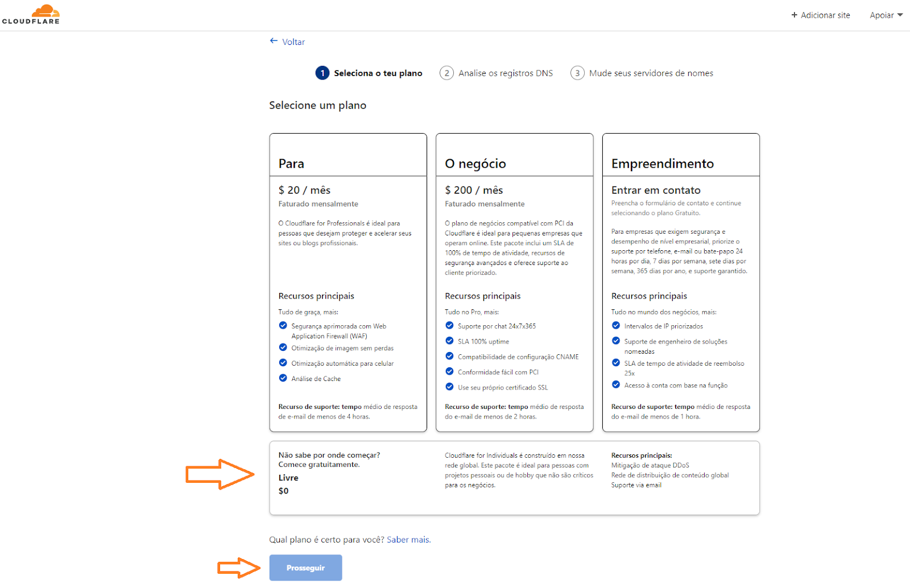Image resolution: width=910 pixels, height=588 pixels.
Task: Click Tudo de graça, mais: text
Action: pos(308,312)
